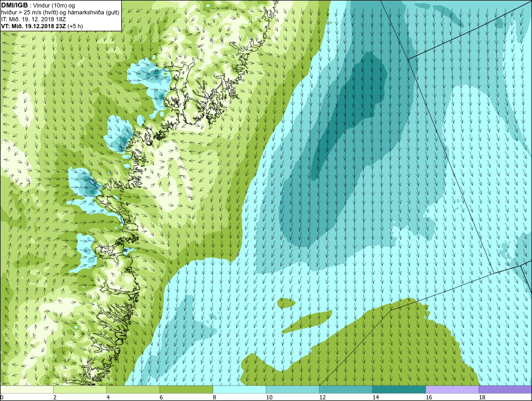Click the legend label '0'

2,397
